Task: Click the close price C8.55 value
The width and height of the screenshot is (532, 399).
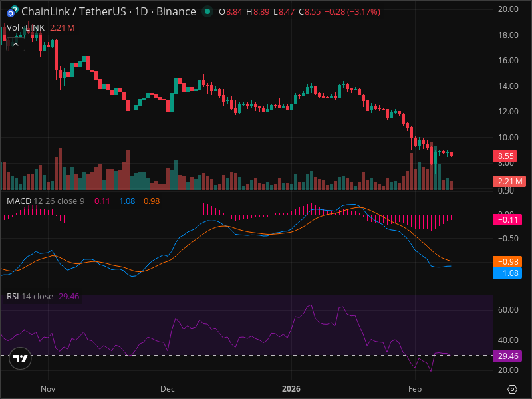Action: 310,12
